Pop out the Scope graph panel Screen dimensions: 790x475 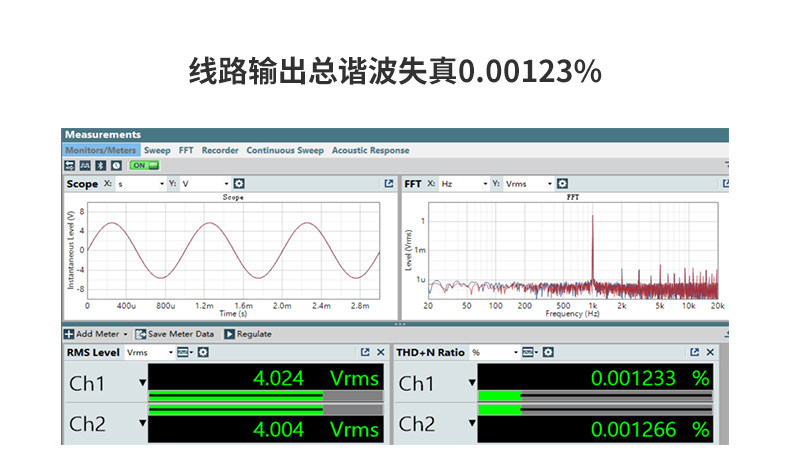pos(388,183)
